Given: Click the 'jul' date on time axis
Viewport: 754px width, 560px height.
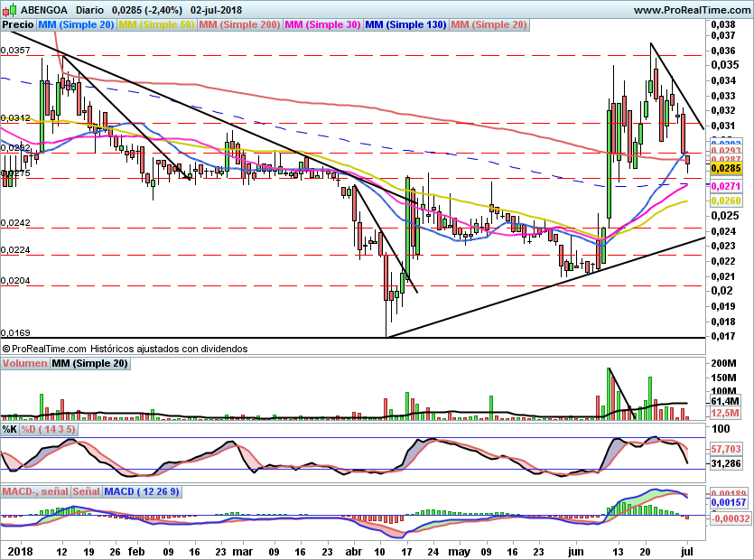Looking at the screenshot, I should pyautogui.click(x=688, y=550).
